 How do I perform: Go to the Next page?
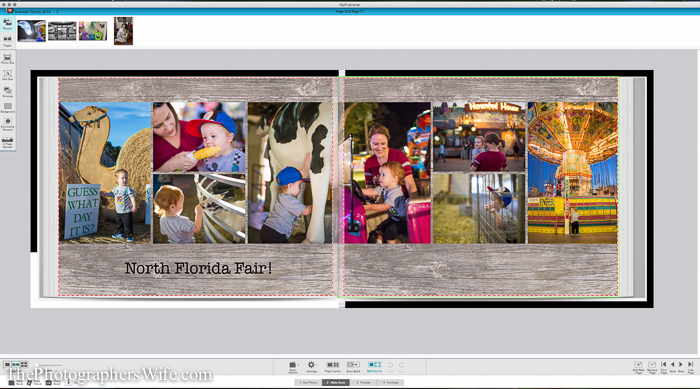(681, 367)
